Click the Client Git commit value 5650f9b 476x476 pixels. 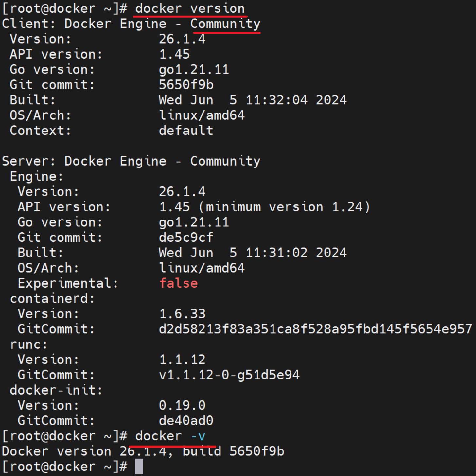point(186,85)
